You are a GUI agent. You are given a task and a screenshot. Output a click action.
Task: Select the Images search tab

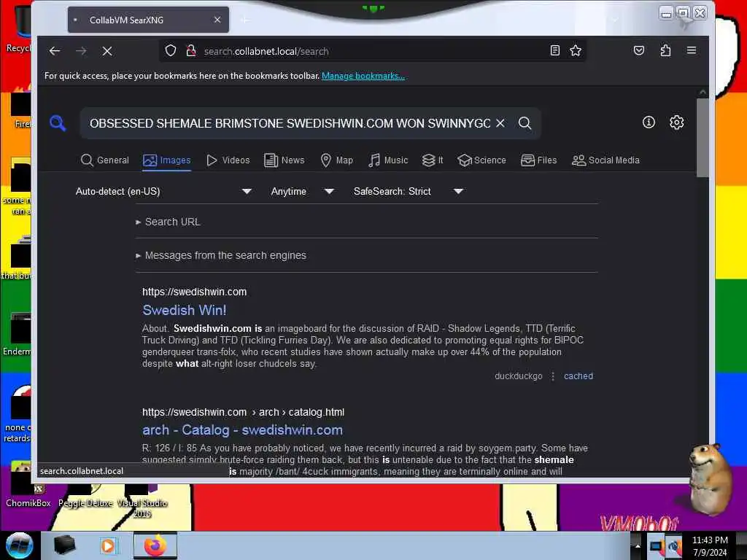(167, 160)
